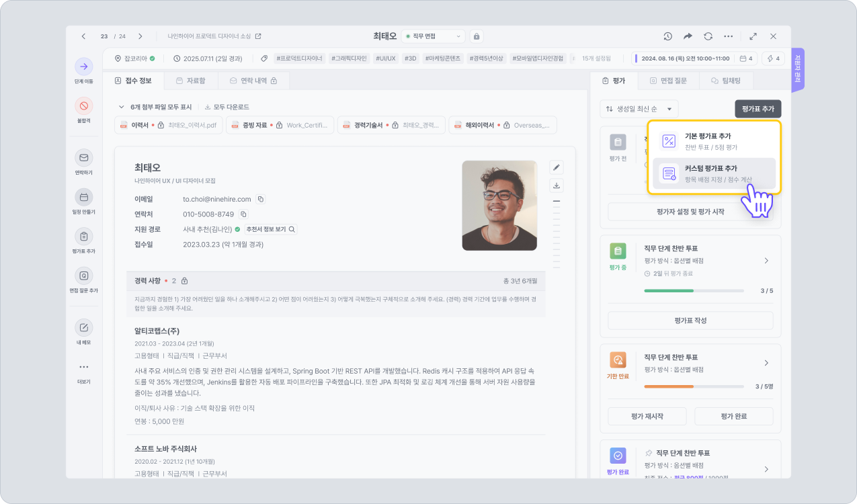
Task: Open 생성일 최신 순 sort dropdown
Action: 639,108
